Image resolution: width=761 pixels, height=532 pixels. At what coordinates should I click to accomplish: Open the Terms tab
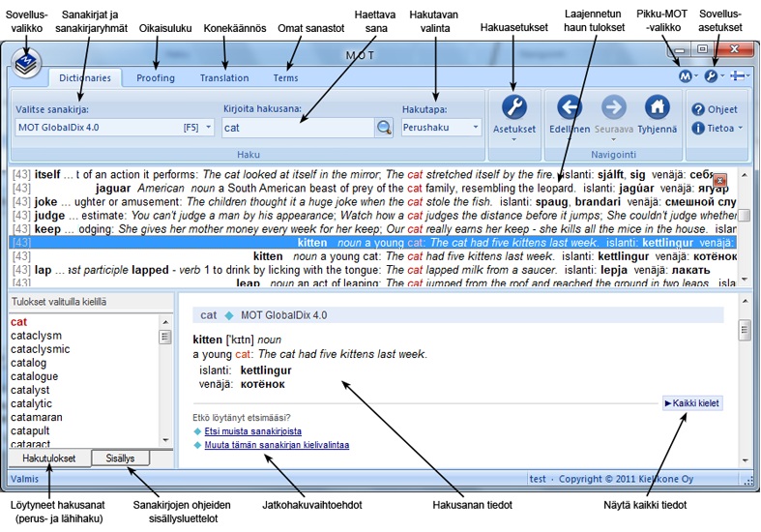point(285,77)
